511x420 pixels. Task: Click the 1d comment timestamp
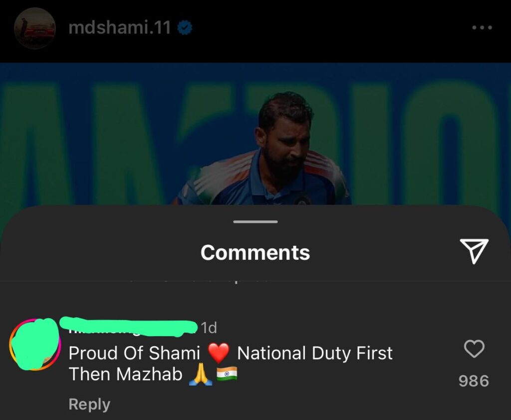click(x=209, y=328)
